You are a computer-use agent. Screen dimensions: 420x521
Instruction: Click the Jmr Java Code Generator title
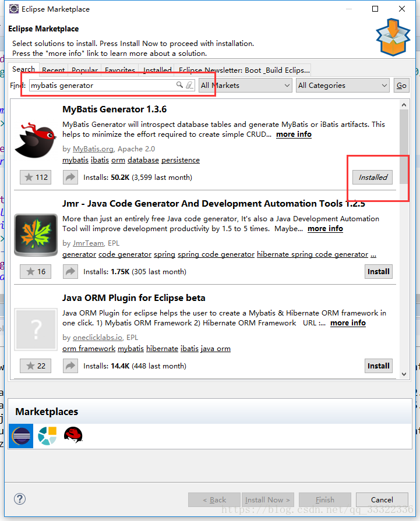tap(213, 203)
